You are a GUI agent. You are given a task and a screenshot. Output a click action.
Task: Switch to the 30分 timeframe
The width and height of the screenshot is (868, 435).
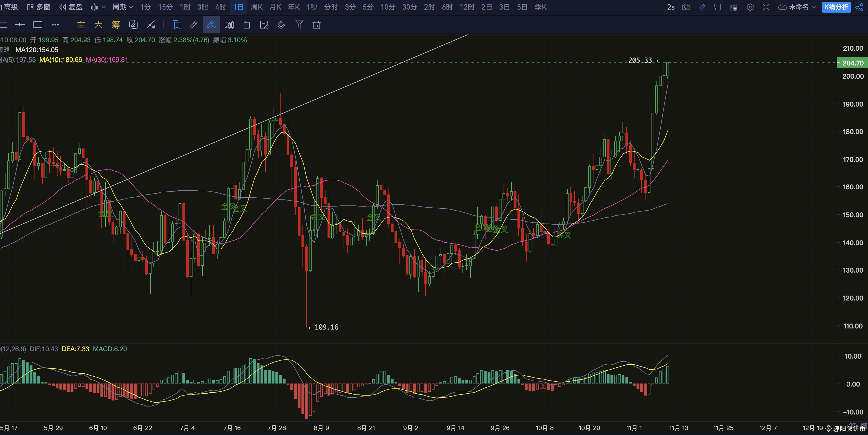click(x=410, y=7)
